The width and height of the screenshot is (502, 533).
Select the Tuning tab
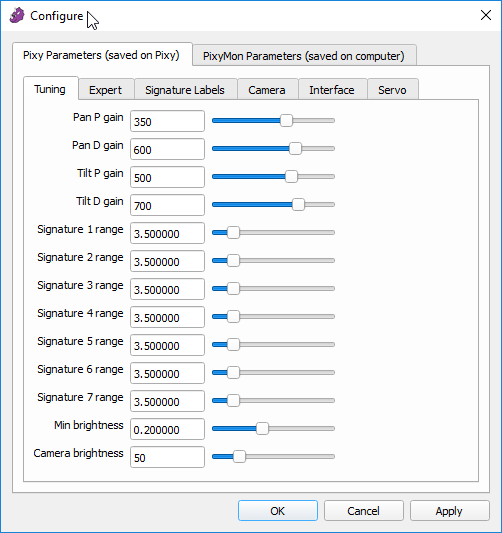[50, 89]
